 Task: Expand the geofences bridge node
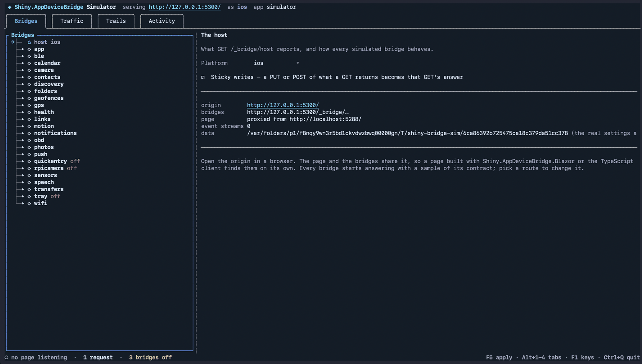click(x=23, y=98)
